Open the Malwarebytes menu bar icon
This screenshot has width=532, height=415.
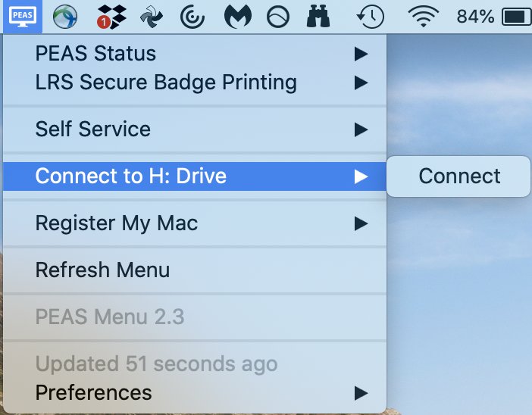[x=238, y=17]
